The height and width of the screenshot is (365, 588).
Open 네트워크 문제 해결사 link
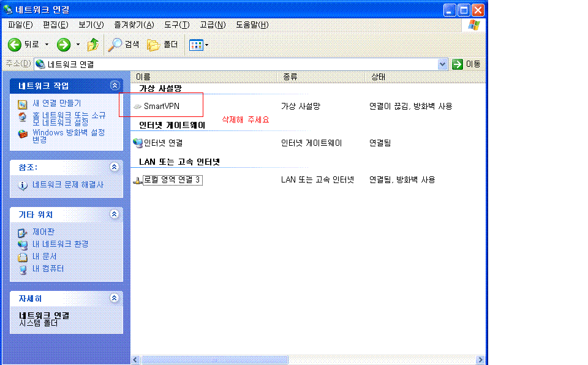click(68, 185)
